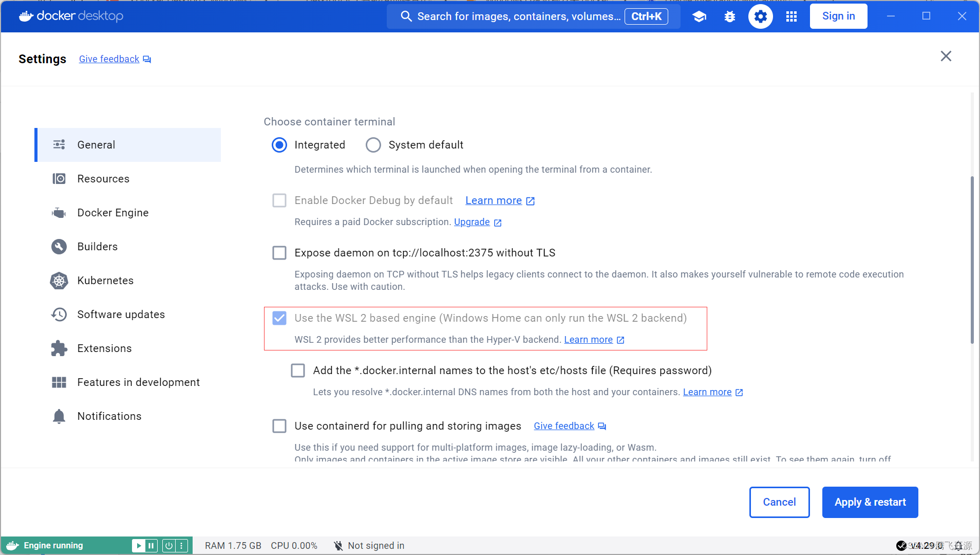
Task: Toggle Use the WSL 2 based engine
Action: [279, 318]
